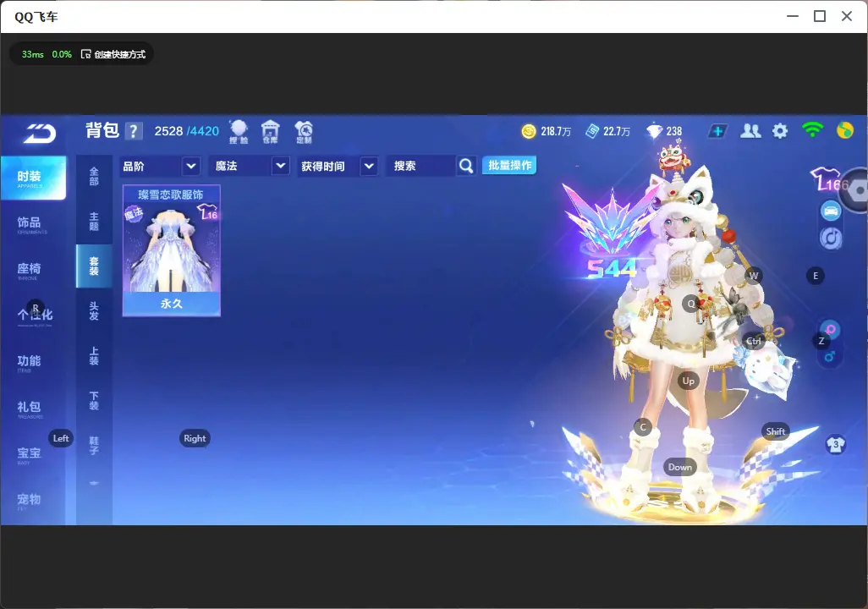Select the 套装 sub-category
Viewport: 868px width, 609px height.
pos(94,266)
